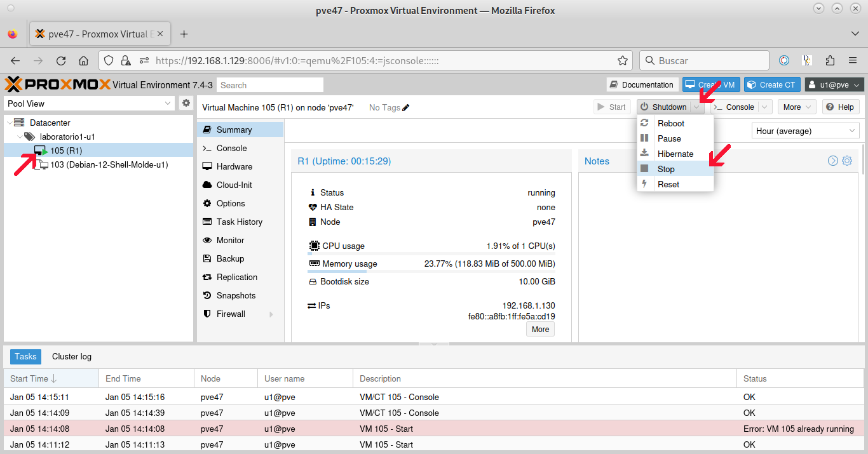The height and width of the screenshot is (454, 868).
Task: Open the Snapshots section in side menu
Action: (240, 295)
